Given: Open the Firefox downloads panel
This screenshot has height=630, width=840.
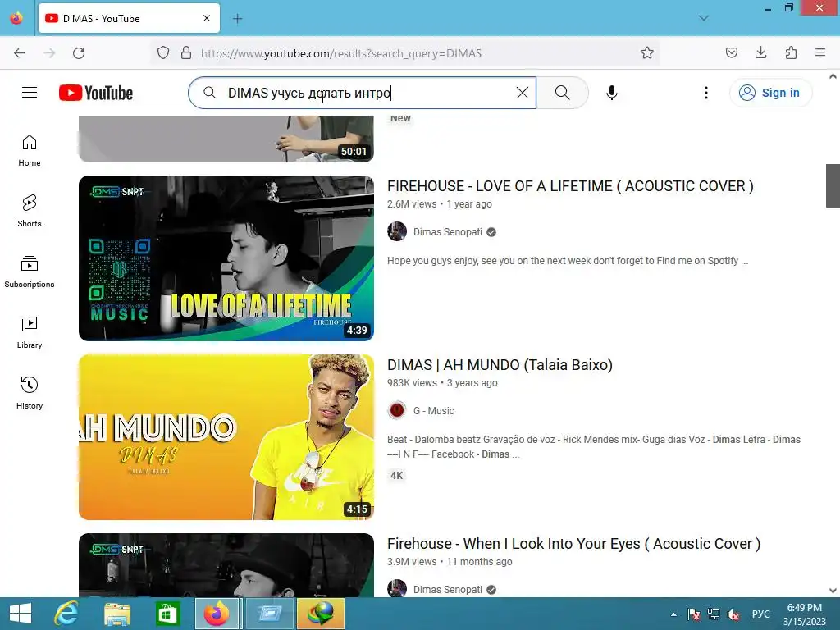Looking at the screenshot, I should coord(760,53).
